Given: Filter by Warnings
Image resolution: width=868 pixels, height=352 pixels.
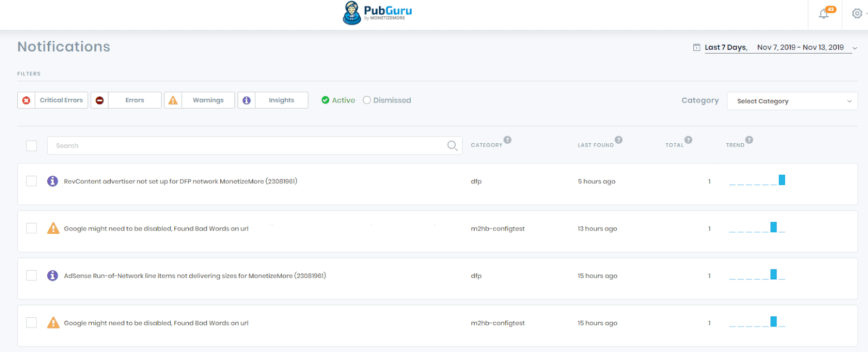Looking at the screenshot, I should [200, 100].
